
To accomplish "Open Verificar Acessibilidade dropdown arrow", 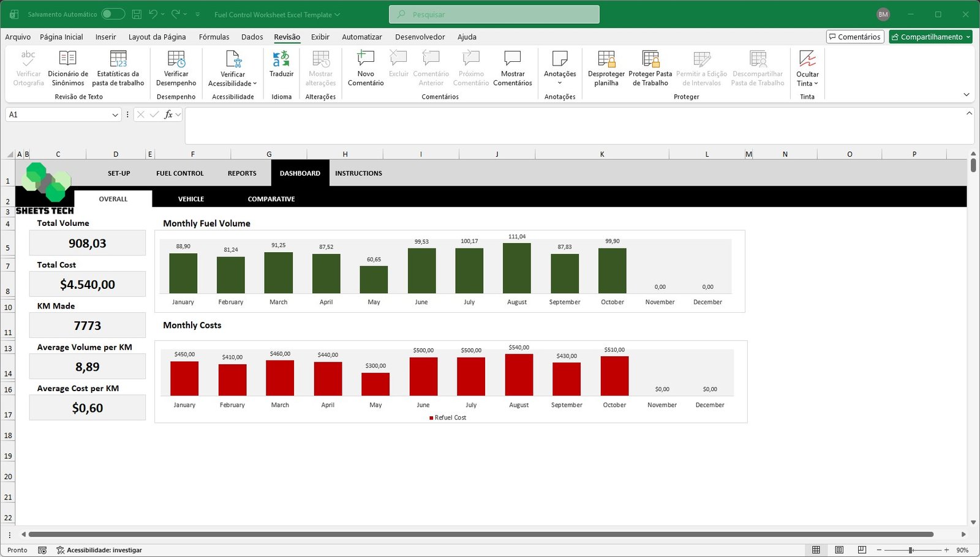I will 255,84.
